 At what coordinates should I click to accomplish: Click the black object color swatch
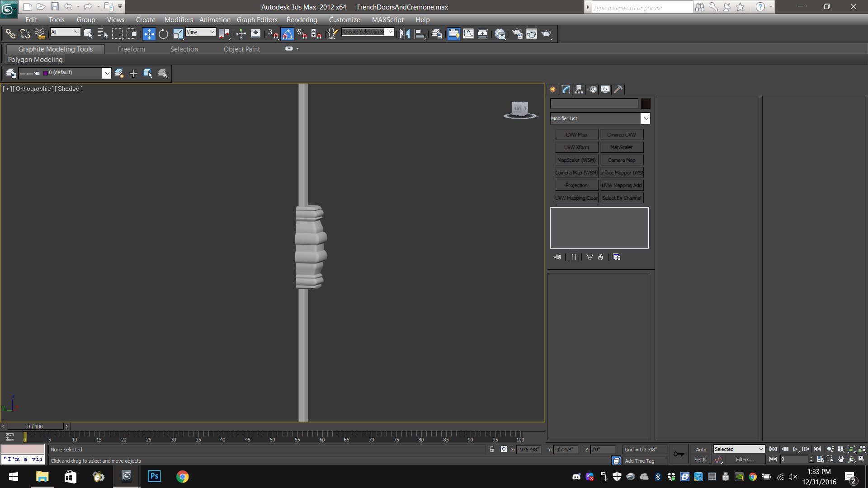pos(645,104)
